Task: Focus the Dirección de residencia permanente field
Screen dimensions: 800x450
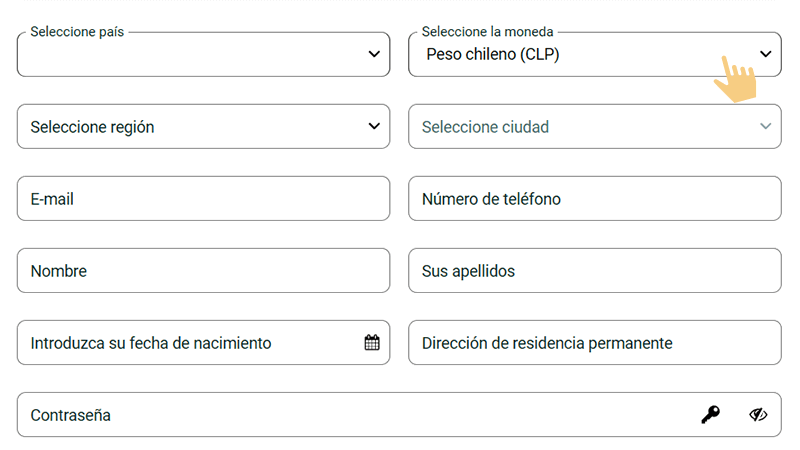Action: tap(594, 343)
